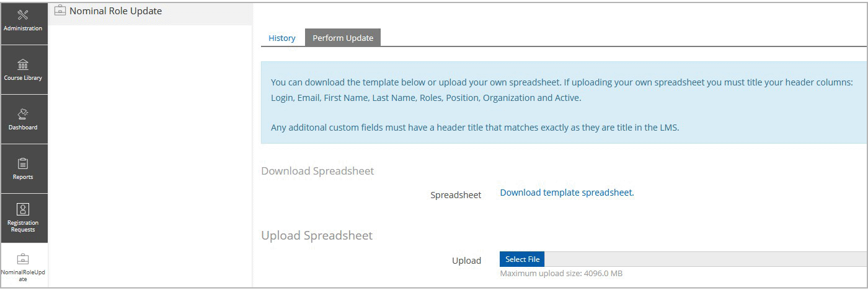
Task: Click the Reports text label
Action: (23, 177)
